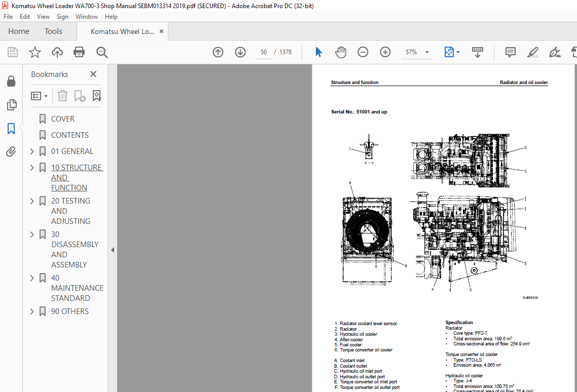Close the Bookmarks panel
Viewport: 577px width, 392px height.
click(x=93, y=74)
